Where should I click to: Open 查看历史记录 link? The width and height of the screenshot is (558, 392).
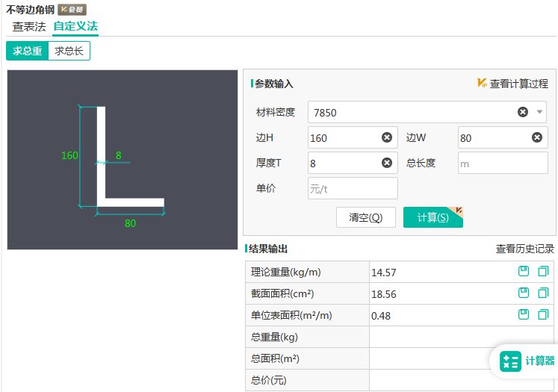tap(525, 249)
